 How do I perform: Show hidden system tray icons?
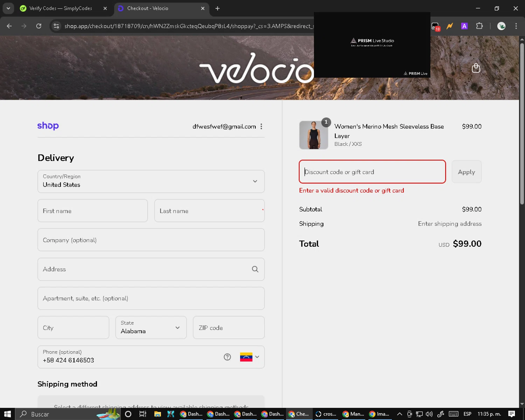(399, 414)
